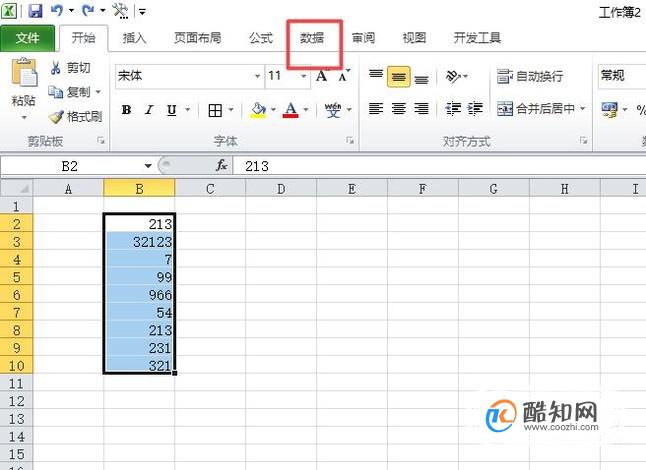This screenshot has height=470, width=646.
Task: Click the Paste clipboard icon
Action: (24, 72)
